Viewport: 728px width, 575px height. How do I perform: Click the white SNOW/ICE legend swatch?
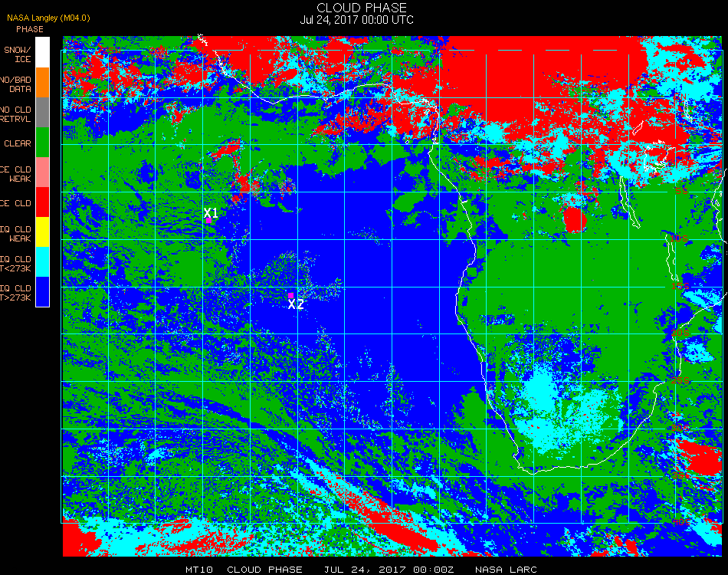pyautogui.click(x=42, y=52)
